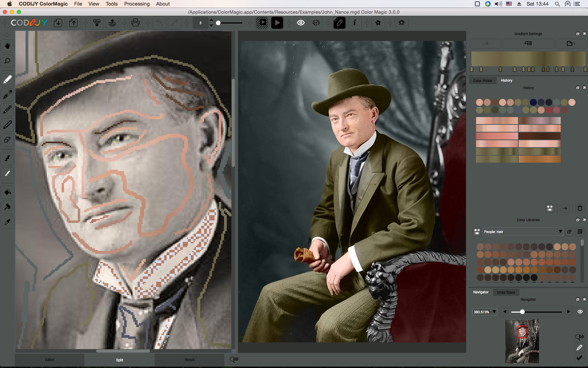Select the Hand pan tool
Image resolution: width=588 pixels, height=368 pixels.
coord(7,46)
